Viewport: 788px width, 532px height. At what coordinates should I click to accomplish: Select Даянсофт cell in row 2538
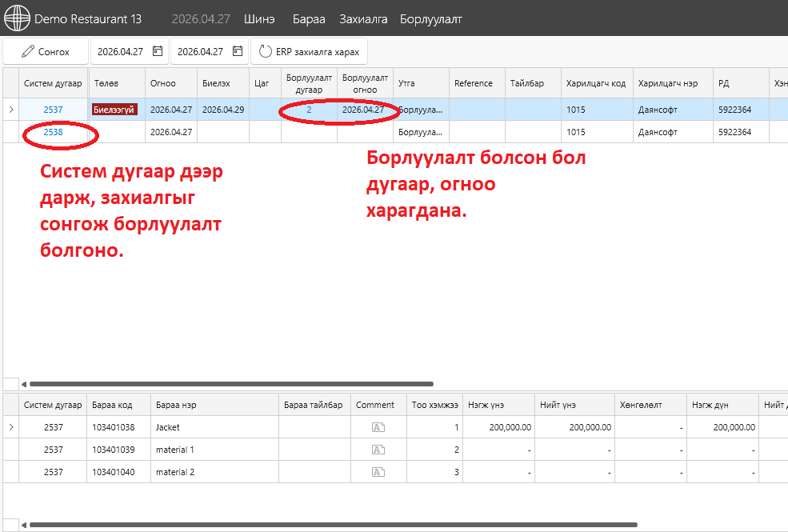pyautogui.click(x=673, y=132)
